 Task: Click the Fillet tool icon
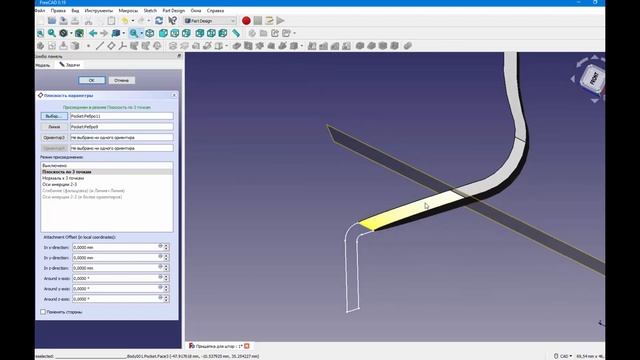360,46
